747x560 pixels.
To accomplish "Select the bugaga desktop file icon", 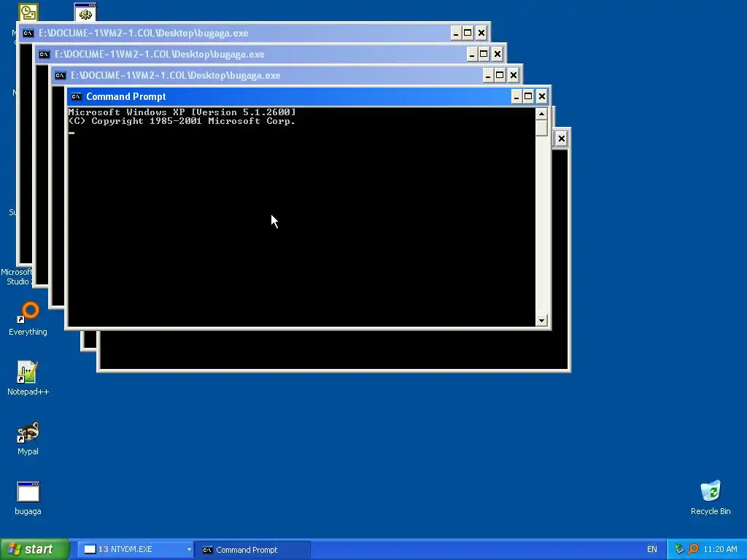I will coord(28,498).
